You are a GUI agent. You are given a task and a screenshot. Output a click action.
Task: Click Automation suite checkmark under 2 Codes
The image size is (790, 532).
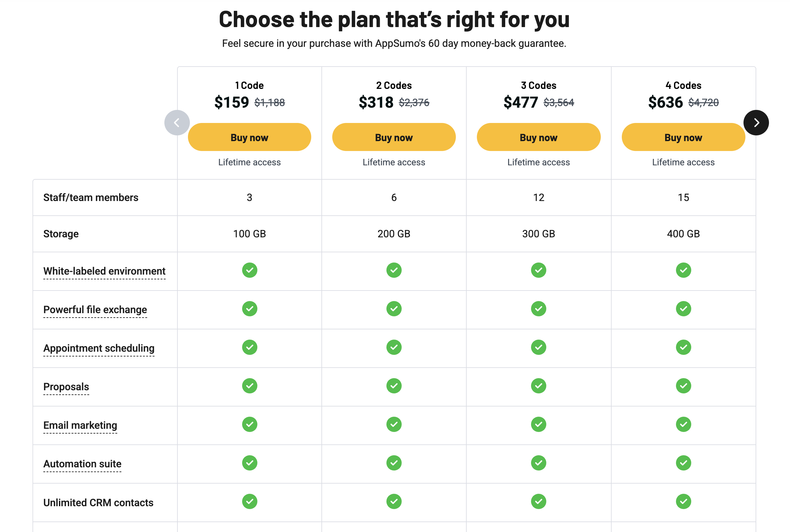(393, 463)
